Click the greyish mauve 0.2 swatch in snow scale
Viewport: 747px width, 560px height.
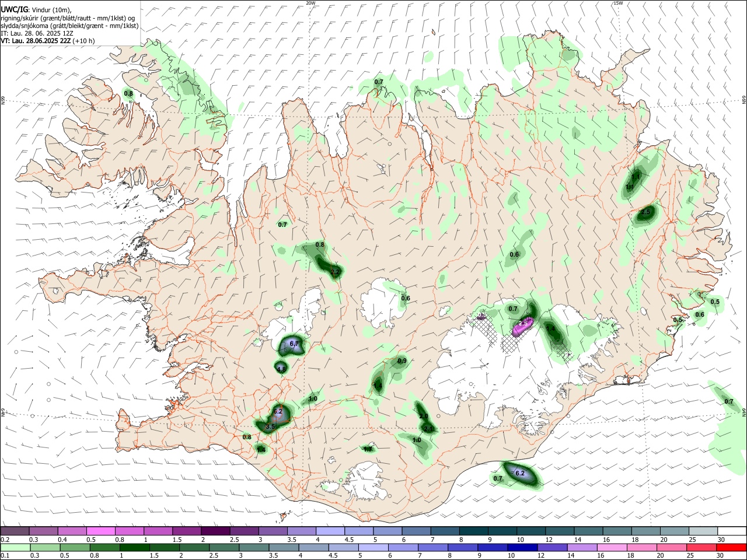point(15,531)
